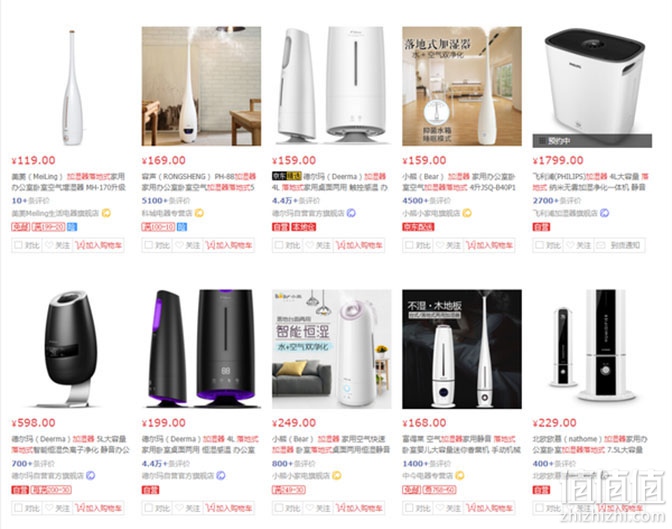Image resolution: width=672 pixels, height=529 pixels.
Task: Click the blue chat icon next to the Philips store name
Action: click(604, 213)
